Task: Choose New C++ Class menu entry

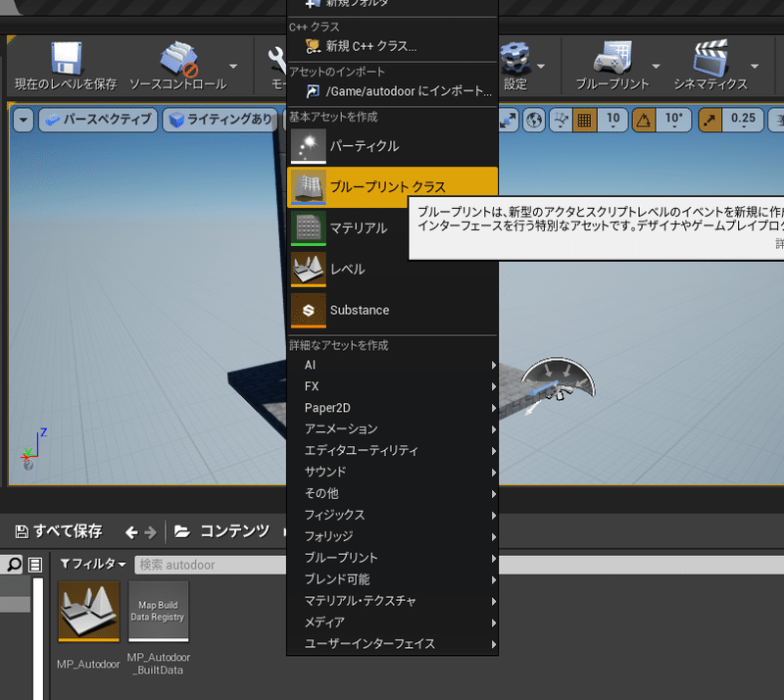Action: coord(393,46)
